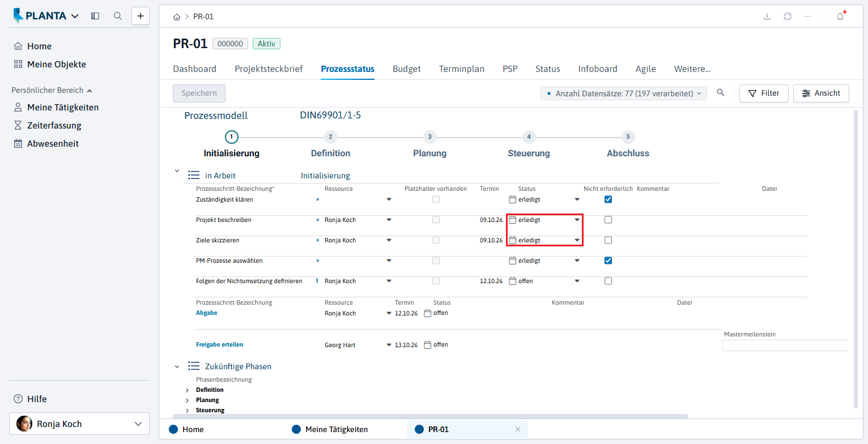Select Zeiterfassung in the sidebar

[54, 125]
